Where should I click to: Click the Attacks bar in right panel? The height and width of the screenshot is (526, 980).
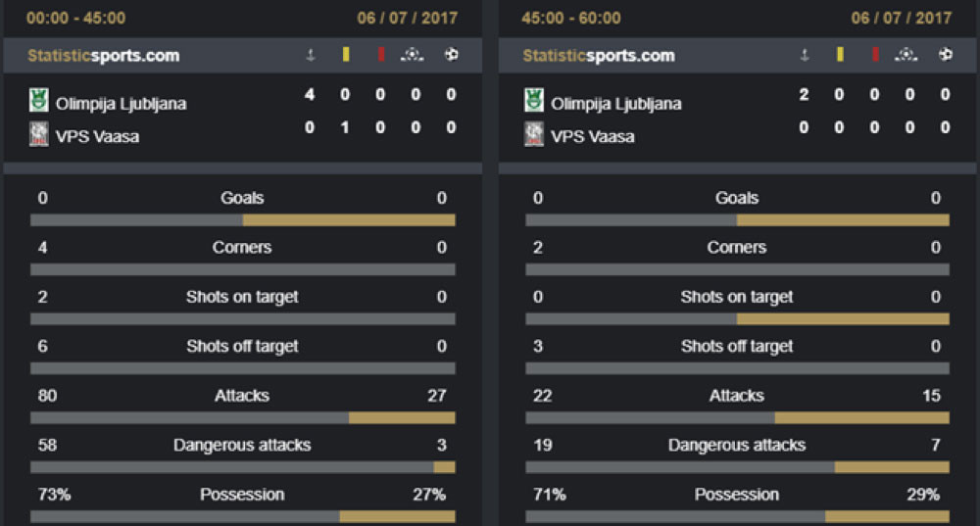pyautogui.click(x=738, y=418)
